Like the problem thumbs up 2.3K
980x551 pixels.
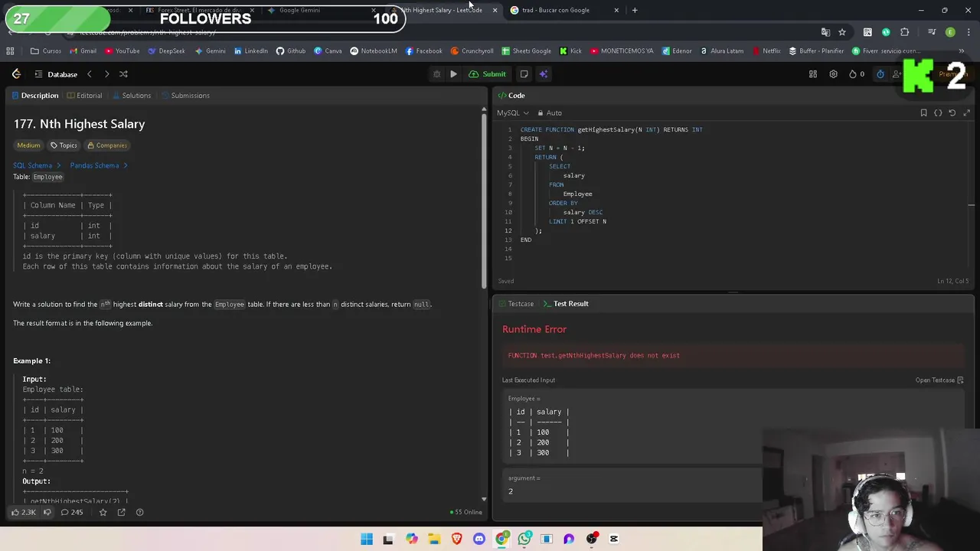click(23, 512)
